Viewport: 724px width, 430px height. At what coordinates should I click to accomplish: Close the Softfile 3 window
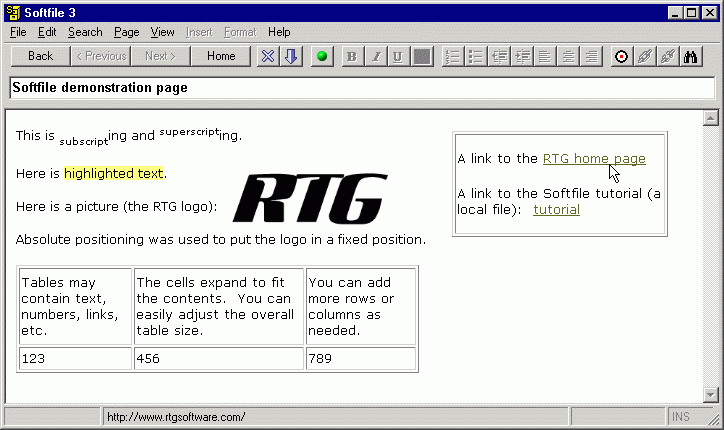[710, 12]
